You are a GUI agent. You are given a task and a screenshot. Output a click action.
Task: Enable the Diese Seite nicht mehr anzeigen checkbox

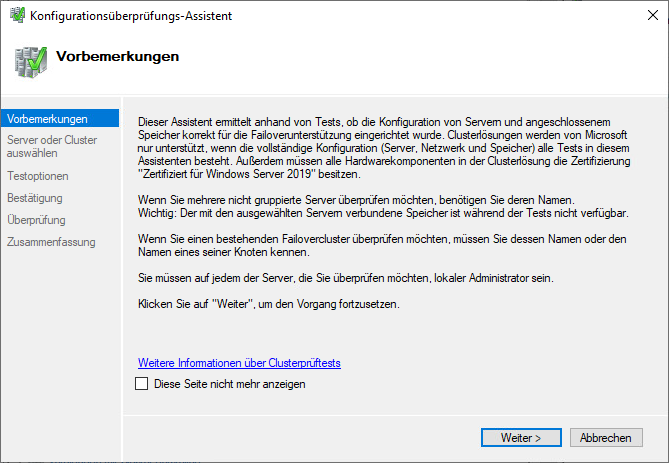[x=141, y=383]
